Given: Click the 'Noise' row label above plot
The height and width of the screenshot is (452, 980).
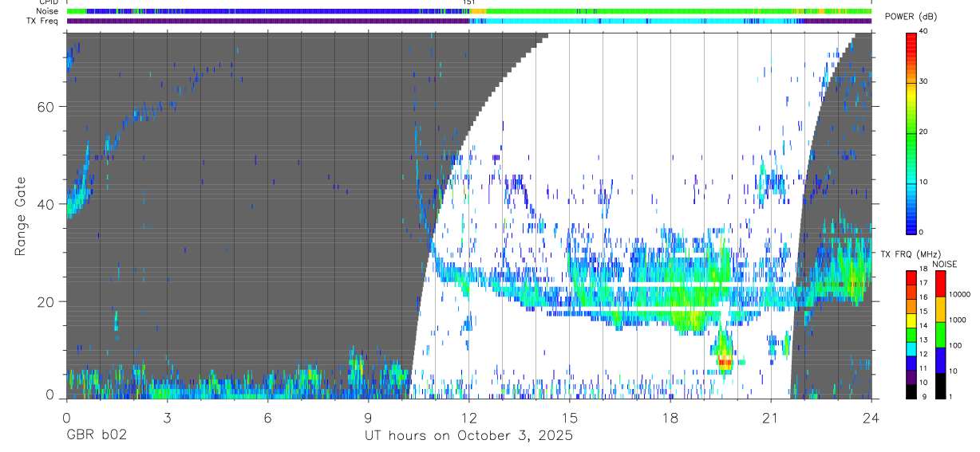Looking at the screenshot, I should point(46,11).
